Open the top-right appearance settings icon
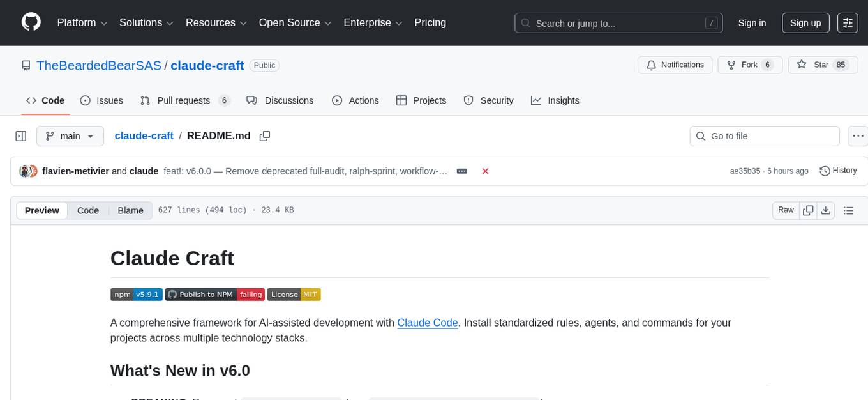 point(848,23)
